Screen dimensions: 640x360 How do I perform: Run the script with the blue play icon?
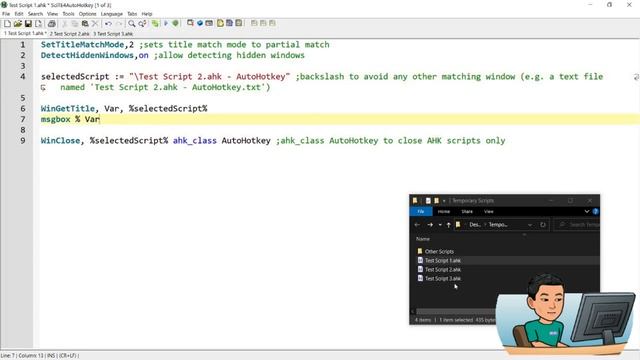coord(166,24)
